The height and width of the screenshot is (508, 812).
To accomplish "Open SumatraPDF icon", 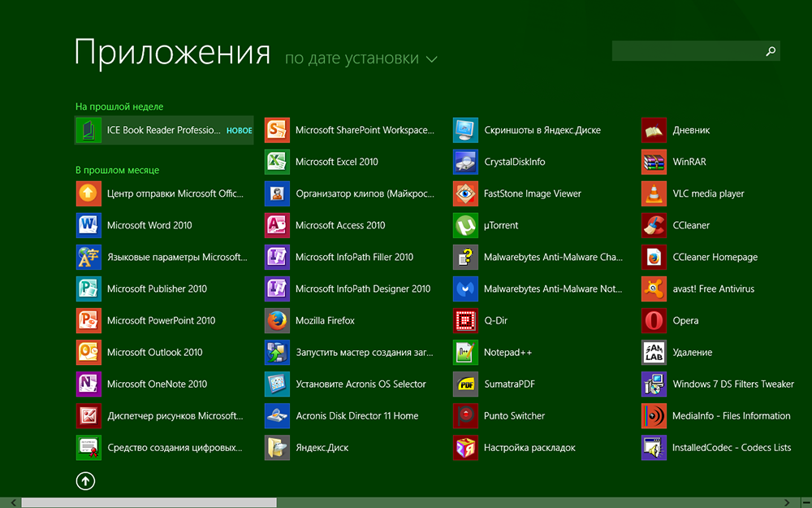I will pyautogui.click(x=465, y=384).
